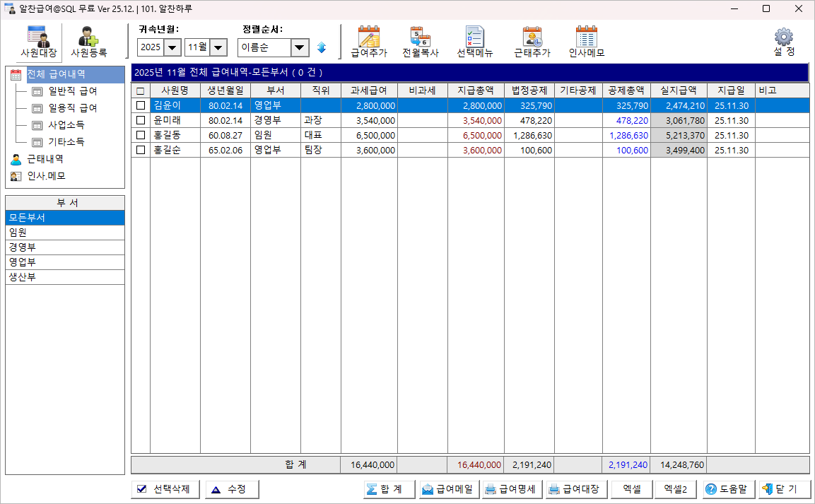This screenshot has width=815, height=504.
Task: Click the 실지급액 column header
Action: 679,90
